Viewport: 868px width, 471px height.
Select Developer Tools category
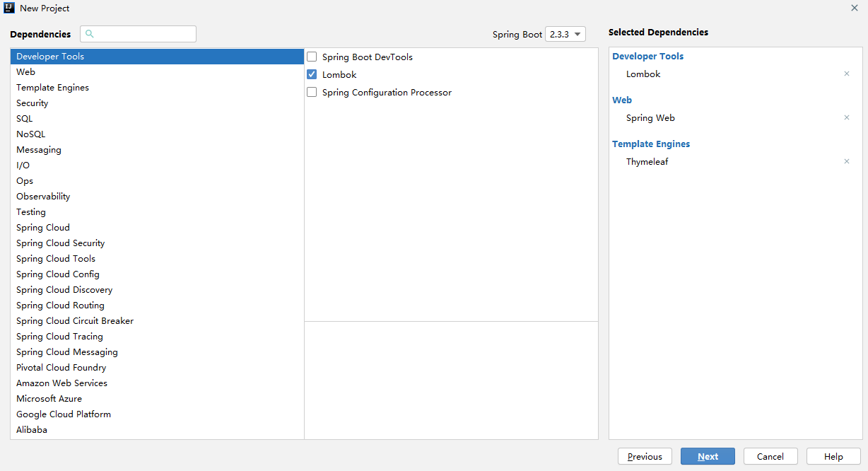coord(157,57)
